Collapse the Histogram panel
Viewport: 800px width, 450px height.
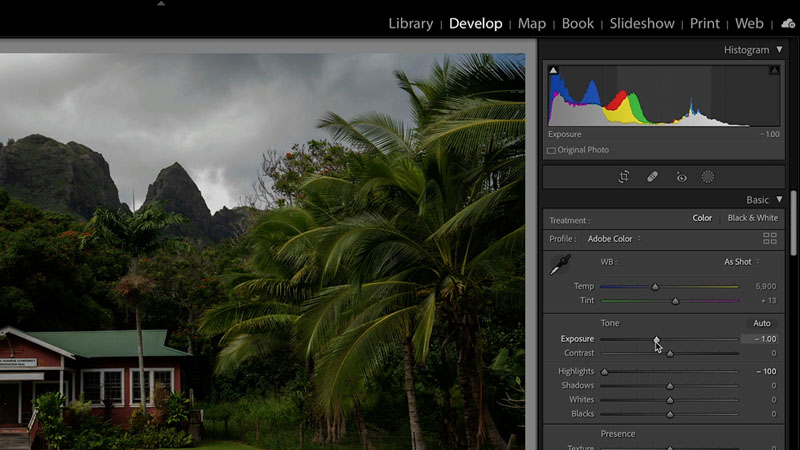pos(779,49)
